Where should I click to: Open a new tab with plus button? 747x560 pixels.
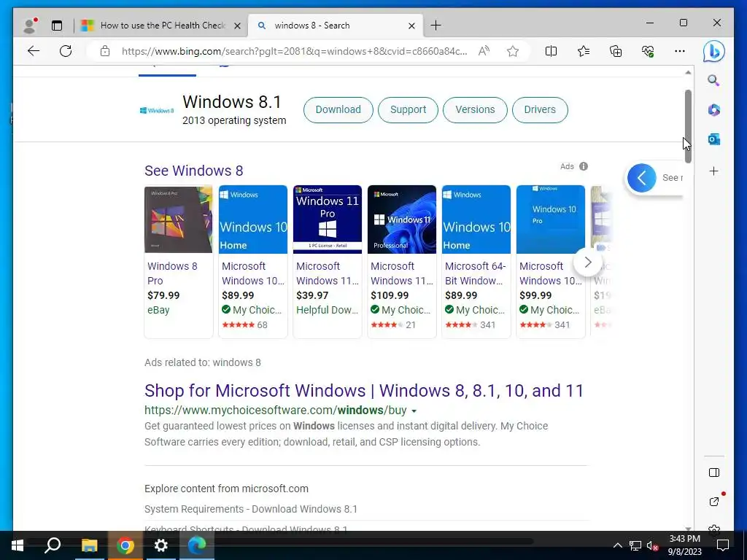coord(436,26)
